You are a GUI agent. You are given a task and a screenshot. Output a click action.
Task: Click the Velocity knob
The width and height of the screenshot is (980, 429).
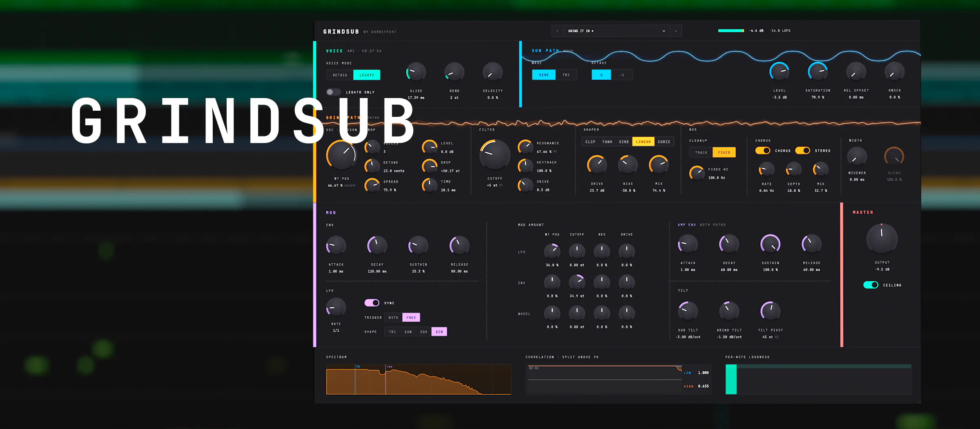[x=492, y=73]
